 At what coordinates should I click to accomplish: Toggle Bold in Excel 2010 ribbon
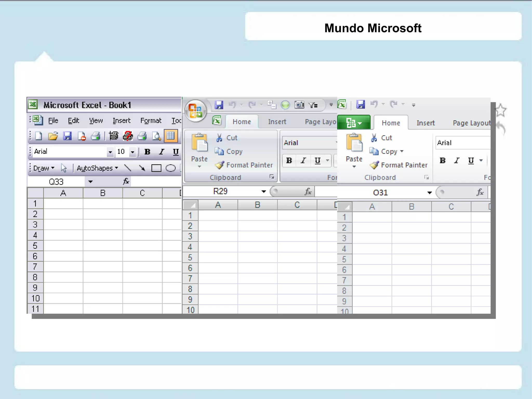[443, 161]
